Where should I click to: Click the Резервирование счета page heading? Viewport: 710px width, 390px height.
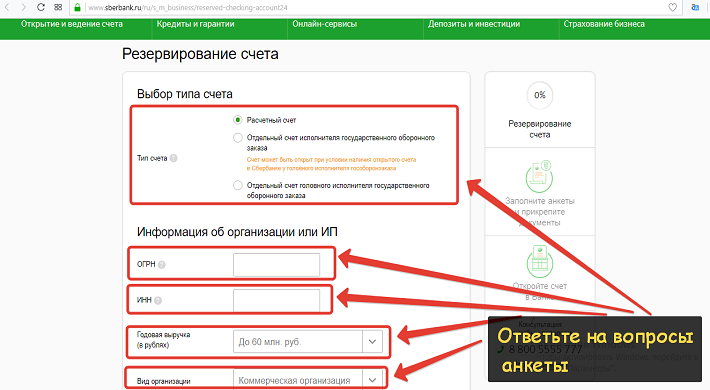tap(200, 54)
